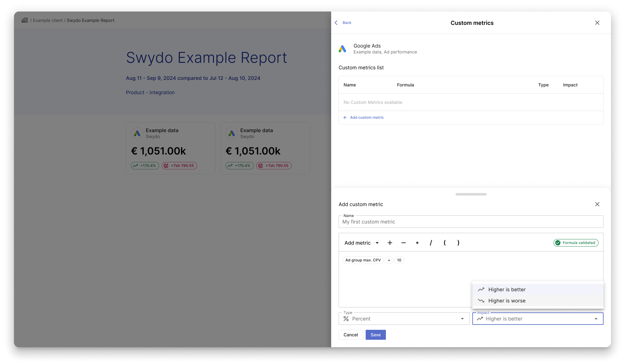The height and width of the screenshot is (364, 625).
Task: Click the Type column header
Action: (x=544, y=85)
